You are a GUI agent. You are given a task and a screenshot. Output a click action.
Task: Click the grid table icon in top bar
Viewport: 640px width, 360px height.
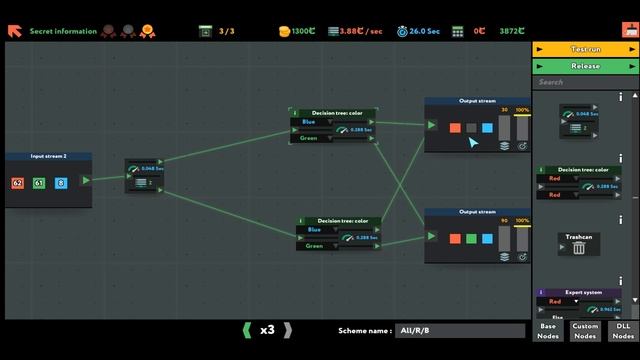[458, 31]
